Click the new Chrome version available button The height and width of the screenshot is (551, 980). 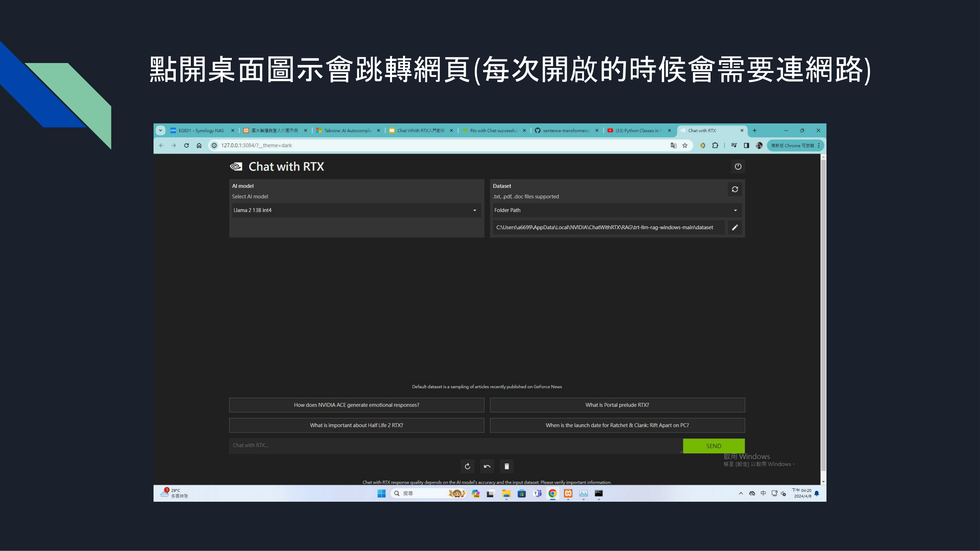[792, 145]
